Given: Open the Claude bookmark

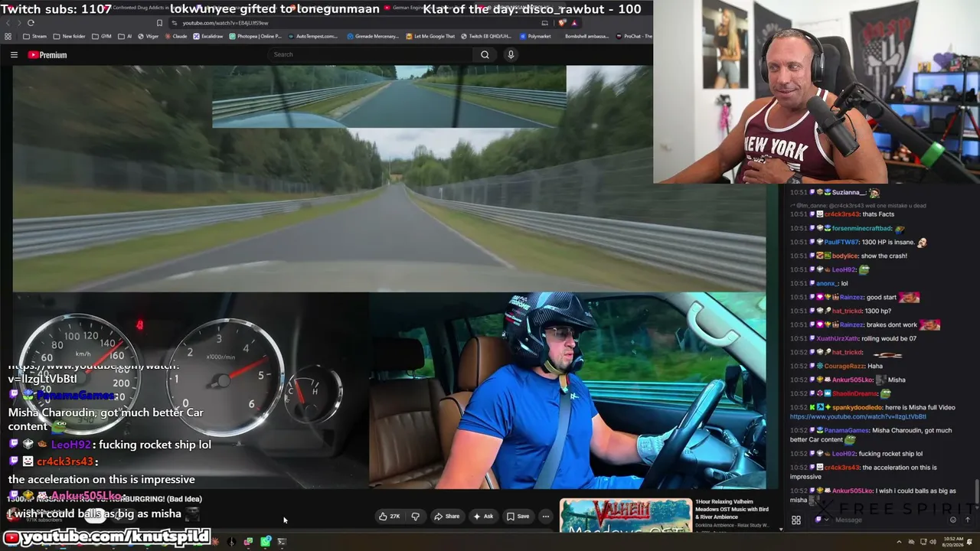Looking at the screenshot, I should (x=175, y=36).
